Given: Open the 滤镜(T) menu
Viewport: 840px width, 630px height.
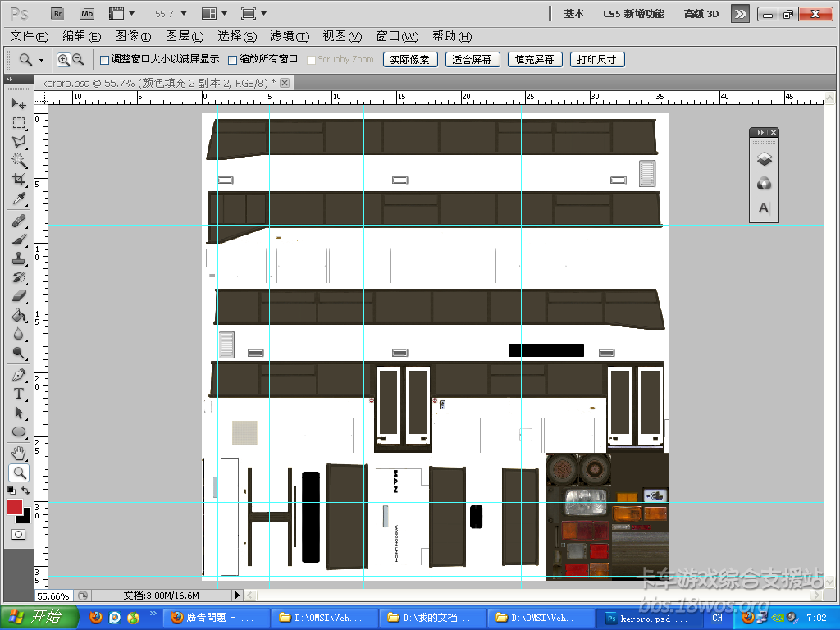Looking at the screenshot, I should 290,36.
